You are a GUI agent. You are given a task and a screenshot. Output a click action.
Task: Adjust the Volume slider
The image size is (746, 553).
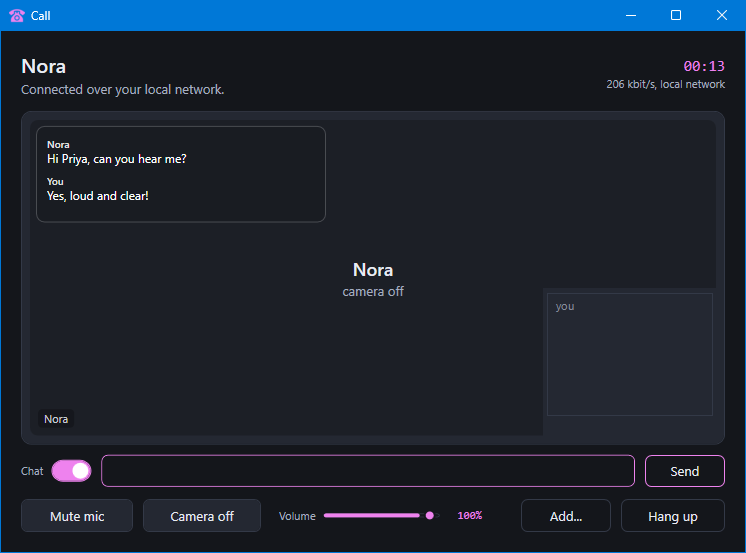click(382, 515)
